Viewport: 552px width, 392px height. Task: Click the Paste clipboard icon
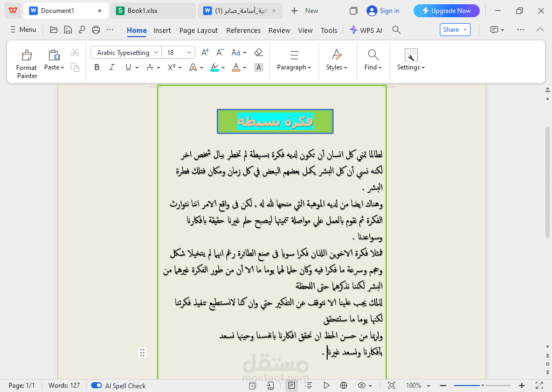pyautogui.click(x=54, y=55)
